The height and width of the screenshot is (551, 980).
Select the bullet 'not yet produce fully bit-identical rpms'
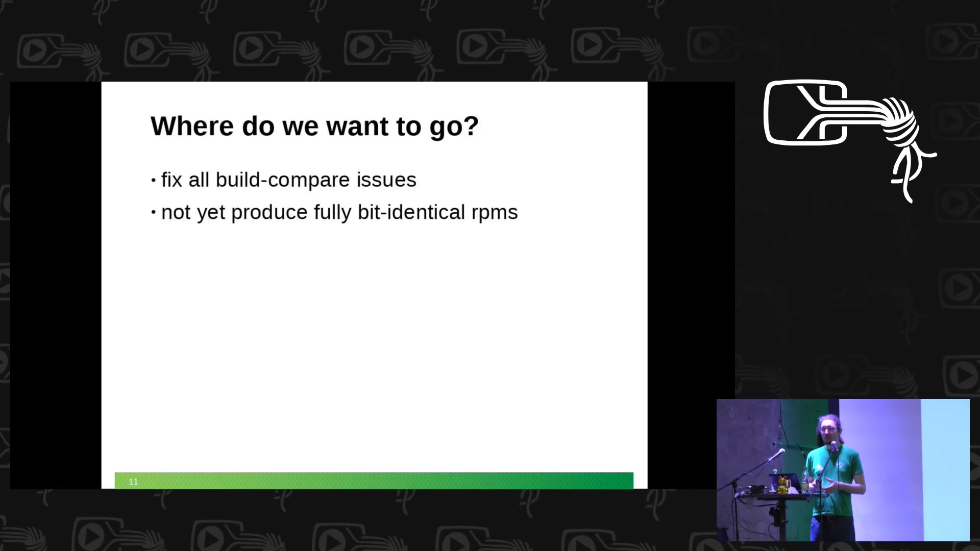pos(339,212)
